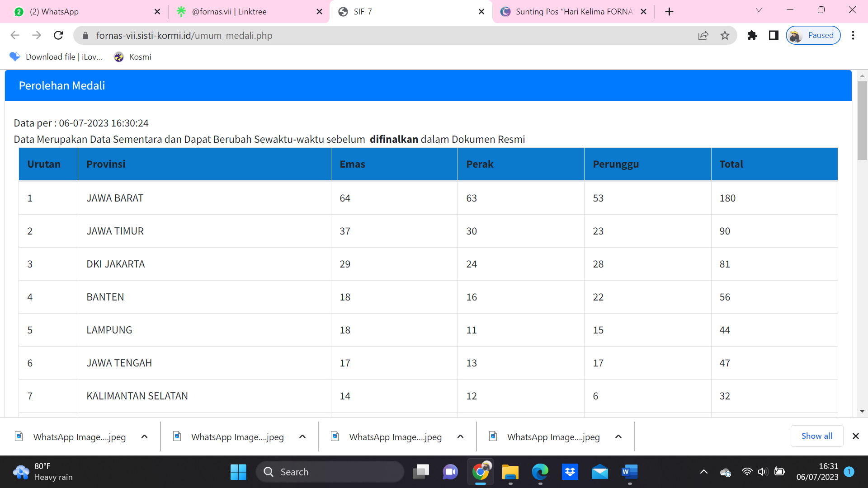Click the page's vertical scrollbar thumb
The width and height of the screenshot is (868, 488).
(862, 120)
